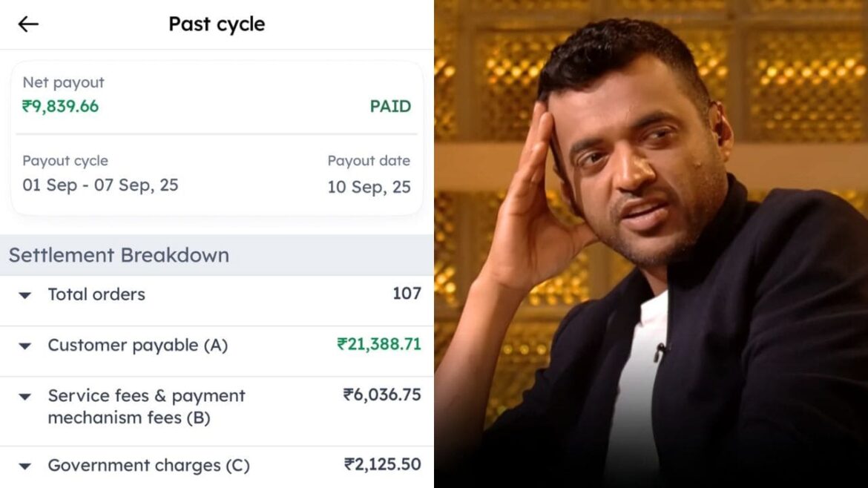Expand the Total orders row arrow
The width and height of the screenshot is (868, 488).
click(25, 295)
